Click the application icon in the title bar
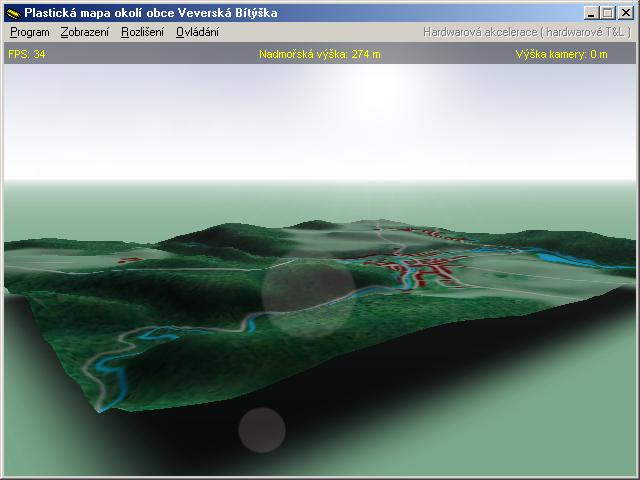 click(x=12, y=13)
